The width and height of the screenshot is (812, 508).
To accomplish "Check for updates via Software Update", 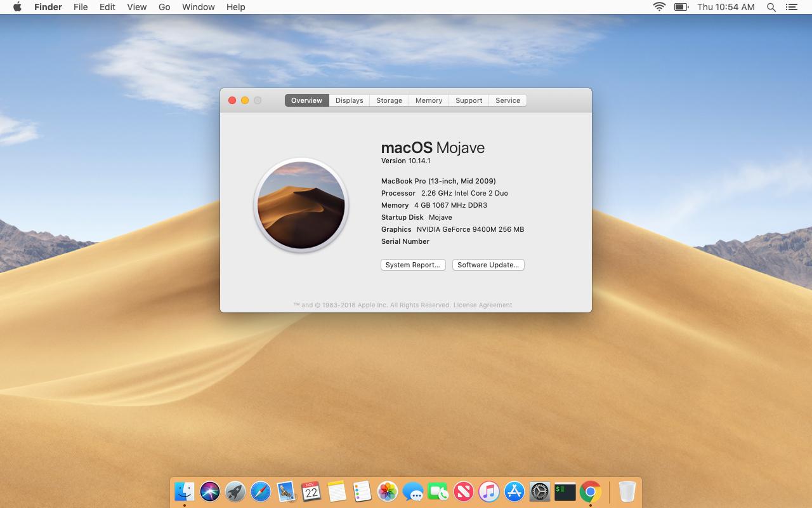I will click(488, 265).
